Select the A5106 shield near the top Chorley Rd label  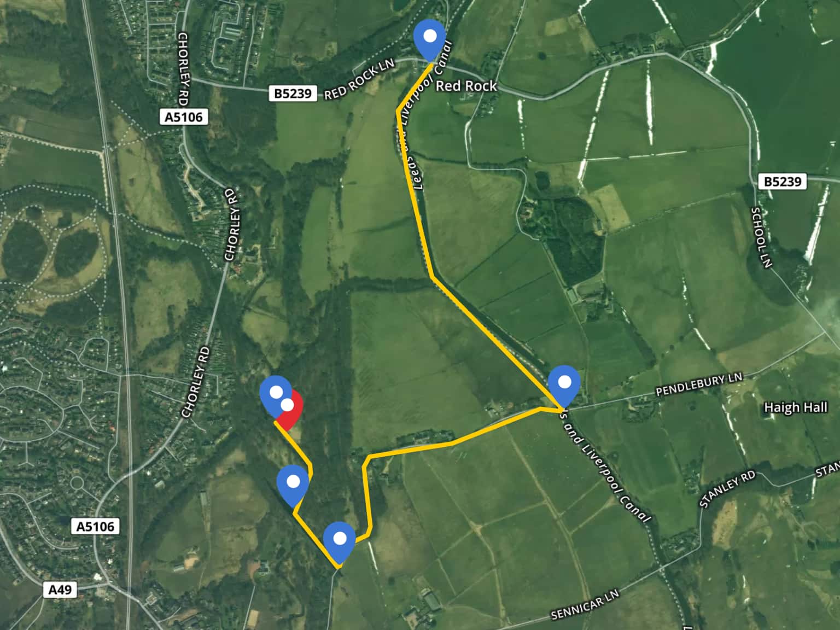pos(184,117)
